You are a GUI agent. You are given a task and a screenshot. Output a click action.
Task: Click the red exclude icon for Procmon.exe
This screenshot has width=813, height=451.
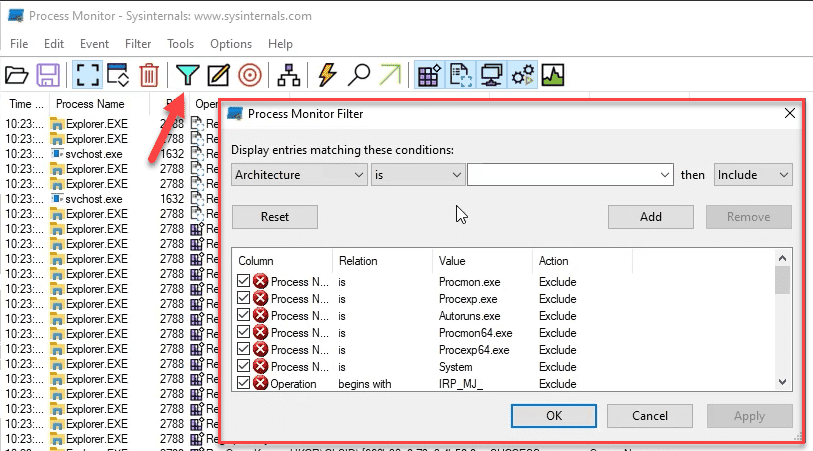[260, 281]
